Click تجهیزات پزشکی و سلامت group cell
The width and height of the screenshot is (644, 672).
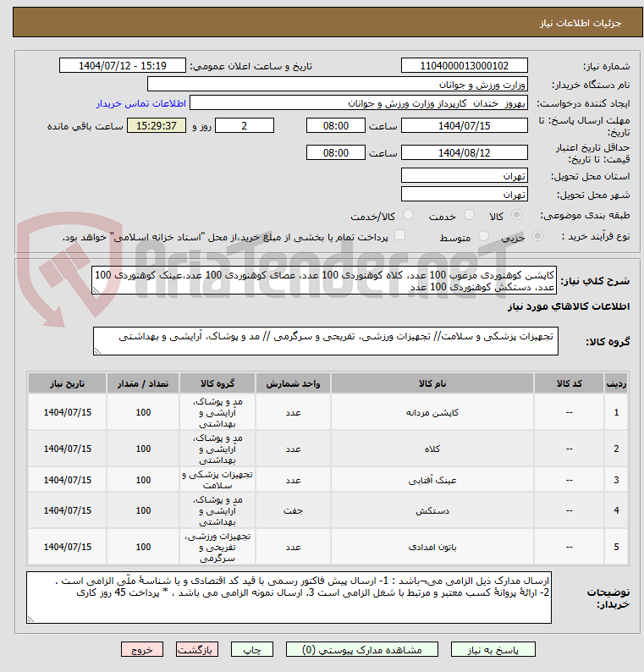tap(217, 480)
